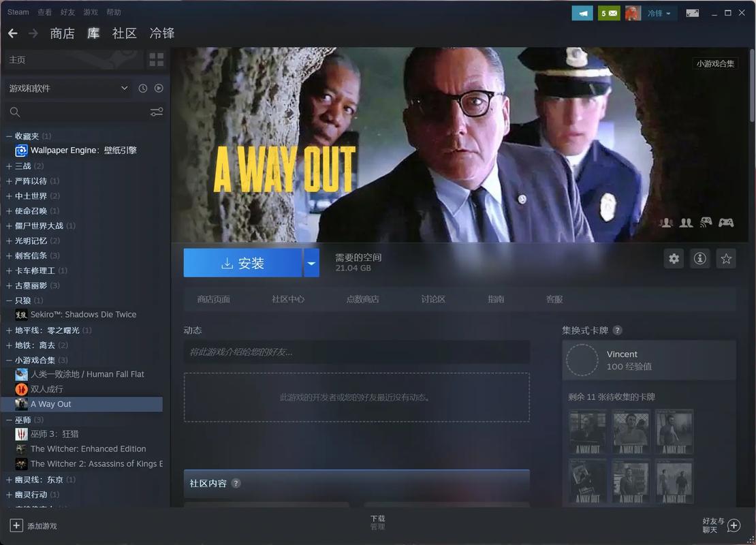Open the 客服 link
This screenshot has height=545, width=756.
click(x=554, y=300)
